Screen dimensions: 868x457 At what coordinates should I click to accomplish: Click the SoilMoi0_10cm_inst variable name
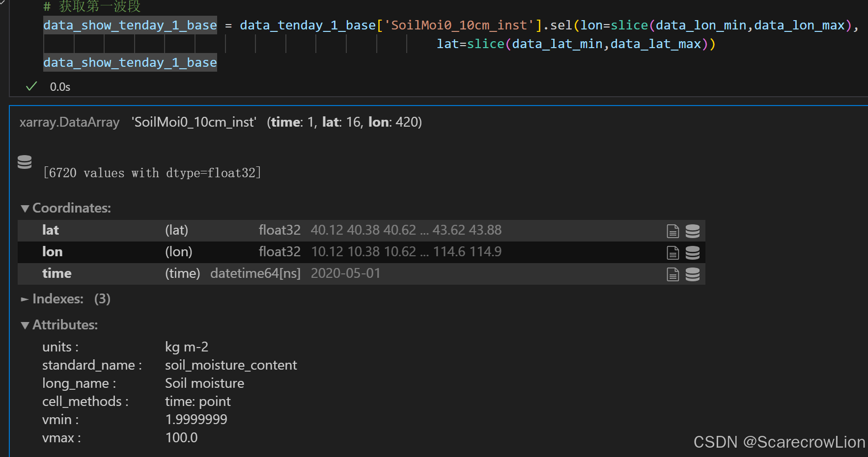(193, 122)
